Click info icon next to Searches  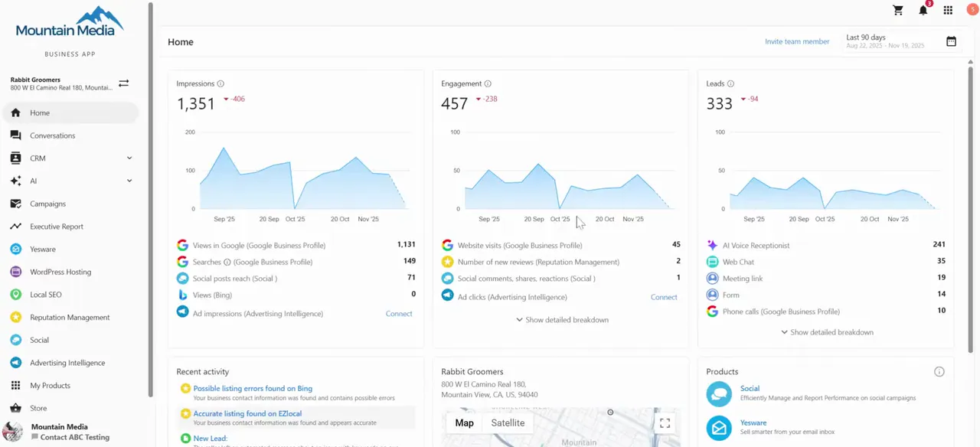(227, 262)
